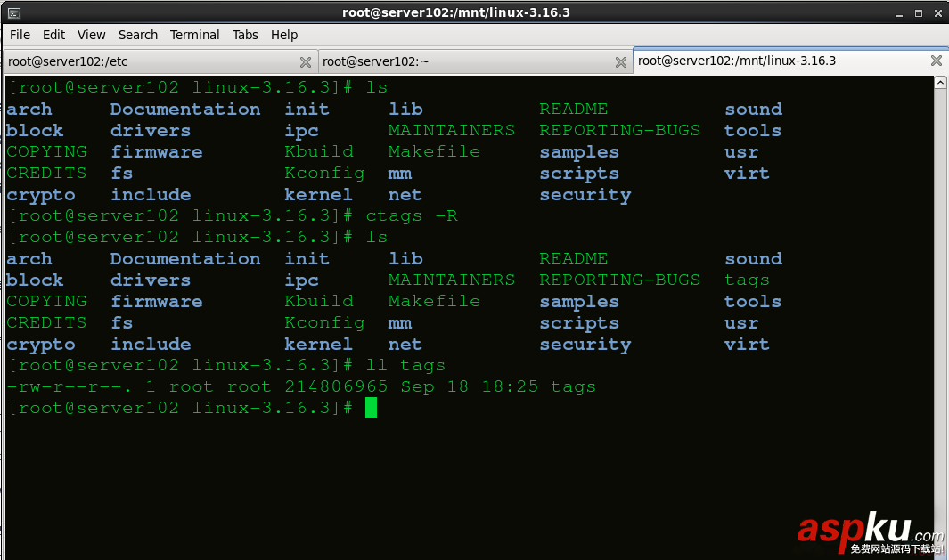This screenshot has height=560, width=949.
Task: Open the Tabs menu
Action: coord(245,35)
